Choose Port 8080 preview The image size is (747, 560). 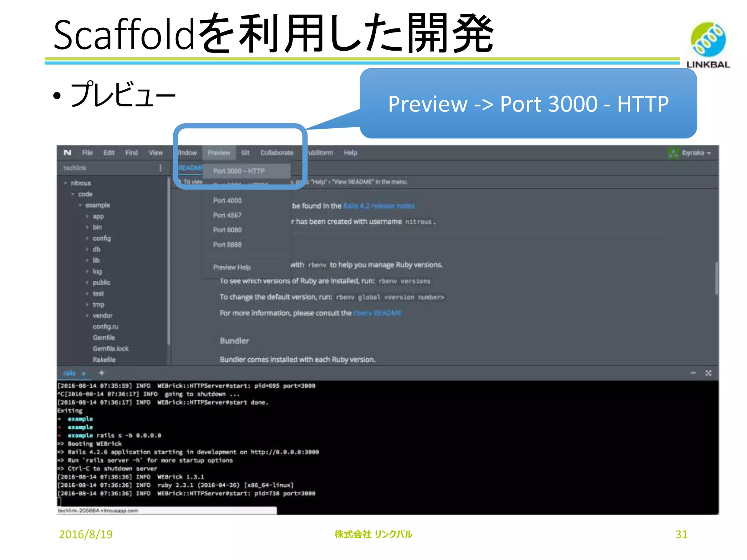(247, 230)
